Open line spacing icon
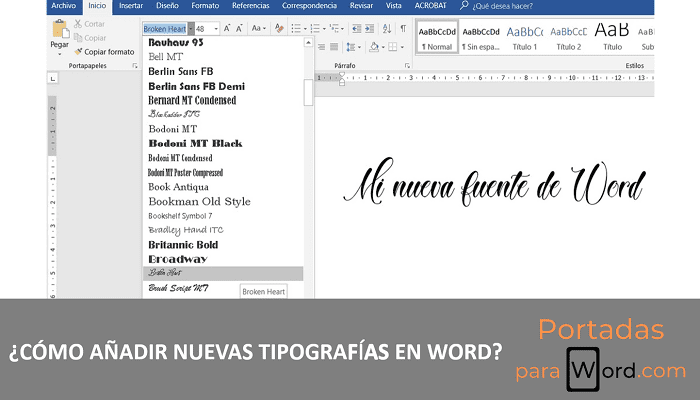 (350, 47)
